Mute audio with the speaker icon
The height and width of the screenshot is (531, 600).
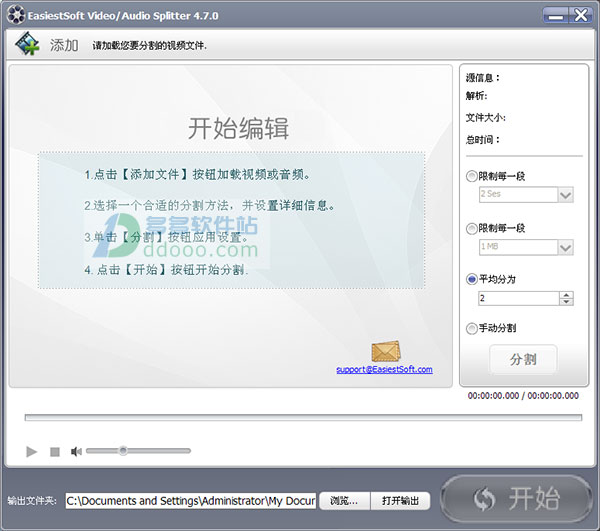76,452
